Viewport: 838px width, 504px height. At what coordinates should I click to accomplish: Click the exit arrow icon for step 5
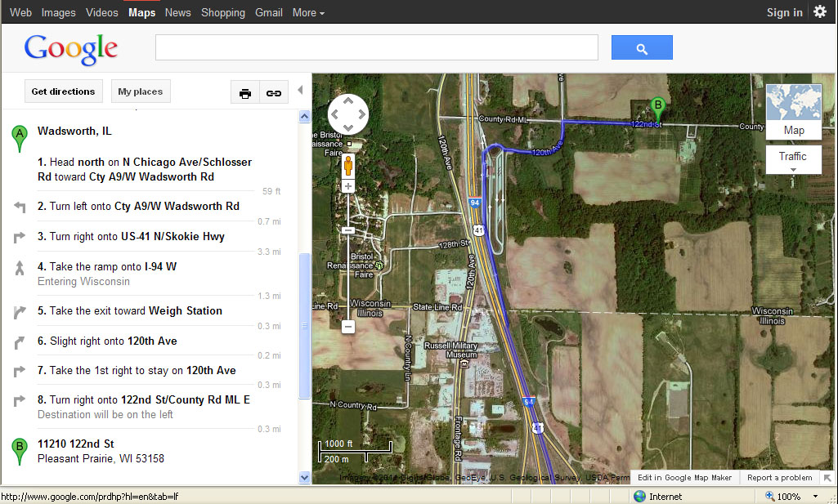(x=20, y=312)
